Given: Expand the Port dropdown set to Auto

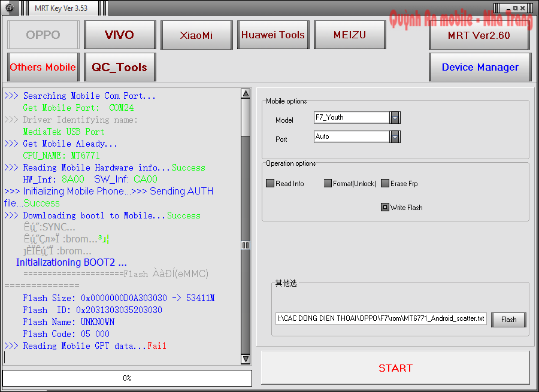Looking at the screenshot, I should pyautogui.click(x=395, y=136).
